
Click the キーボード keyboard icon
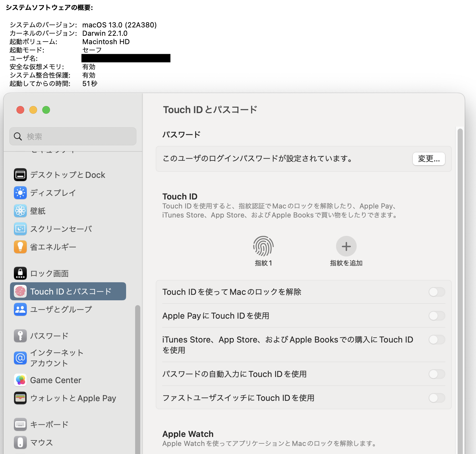20,424
